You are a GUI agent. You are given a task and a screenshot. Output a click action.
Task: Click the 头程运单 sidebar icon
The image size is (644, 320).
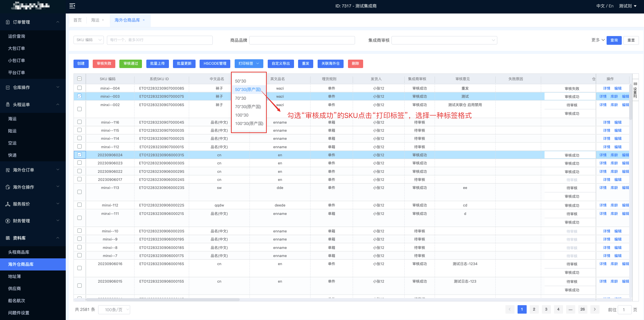(8, 105)
